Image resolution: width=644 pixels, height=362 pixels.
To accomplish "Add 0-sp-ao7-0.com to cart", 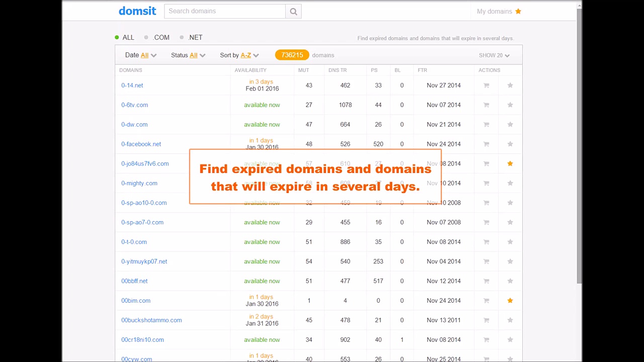I will pos(486,222).
